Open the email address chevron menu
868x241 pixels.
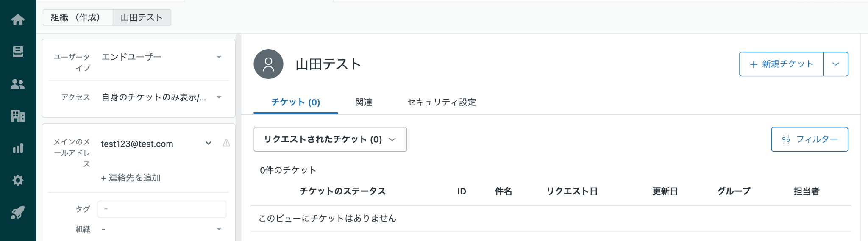[209, 143]
